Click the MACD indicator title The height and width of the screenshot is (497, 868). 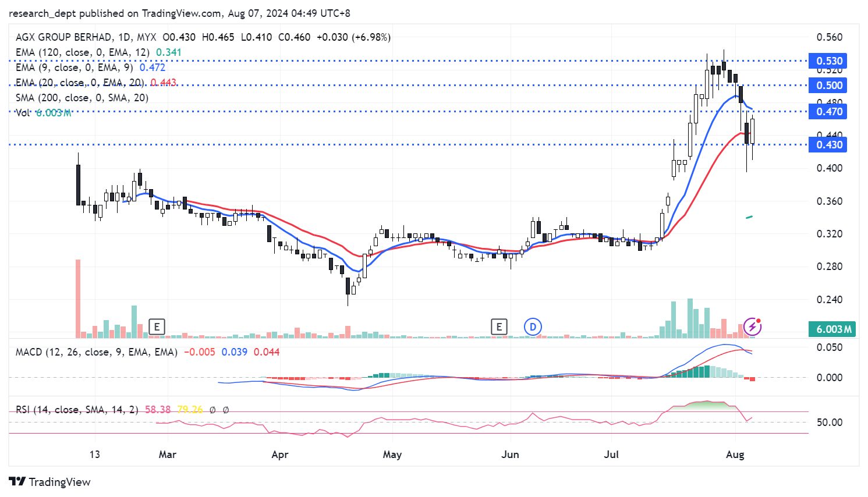pos(96,352)
